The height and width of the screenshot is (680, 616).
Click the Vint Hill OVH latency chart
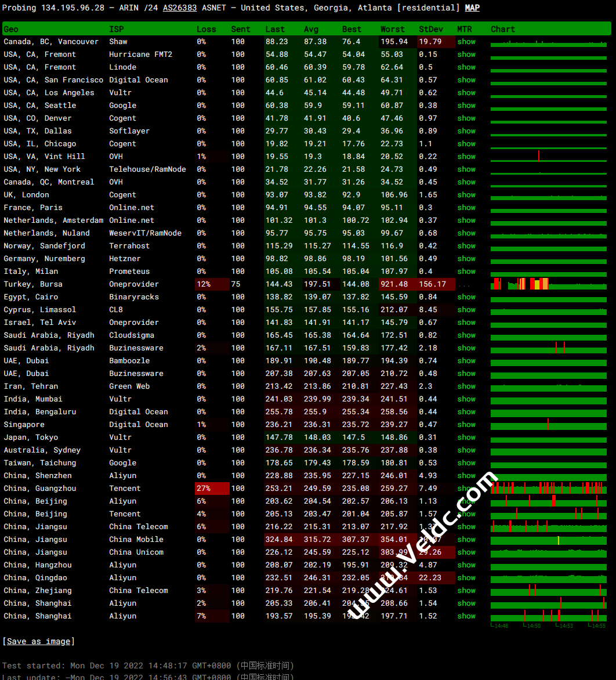coord(548,157)
